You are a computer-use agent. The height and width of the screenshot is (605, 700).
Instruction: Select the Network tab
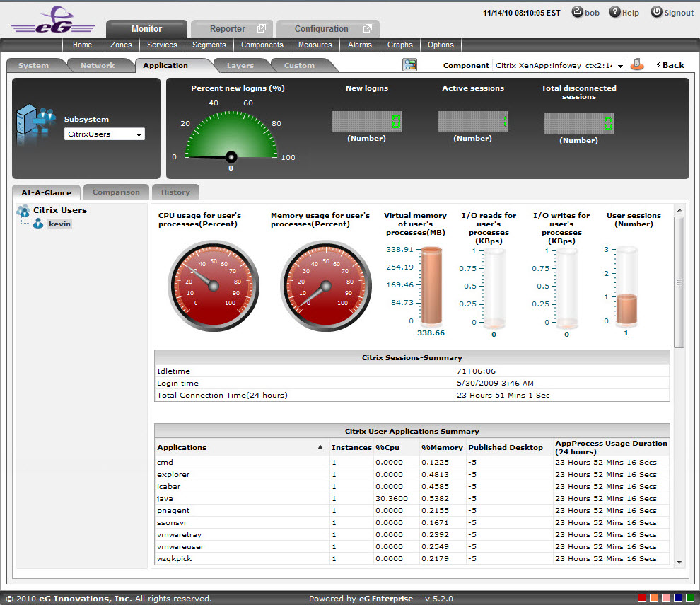98,65
